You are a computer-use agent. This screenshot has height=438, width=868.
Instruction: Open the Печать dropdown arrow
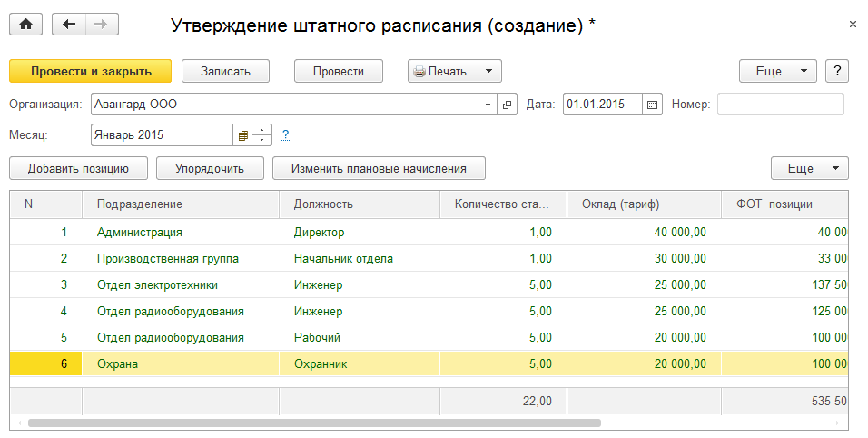(x=488, y=71)
